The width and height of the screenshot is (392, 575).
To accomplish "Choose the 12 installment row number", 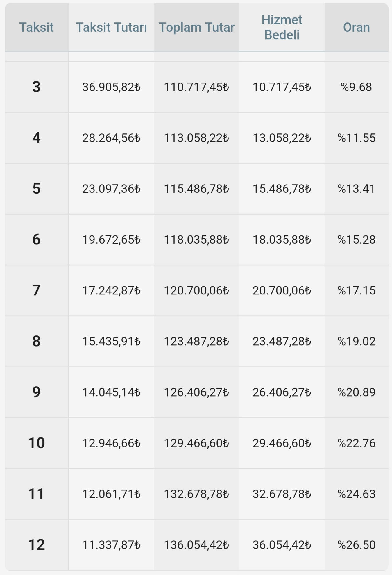I will click(36, 545).
